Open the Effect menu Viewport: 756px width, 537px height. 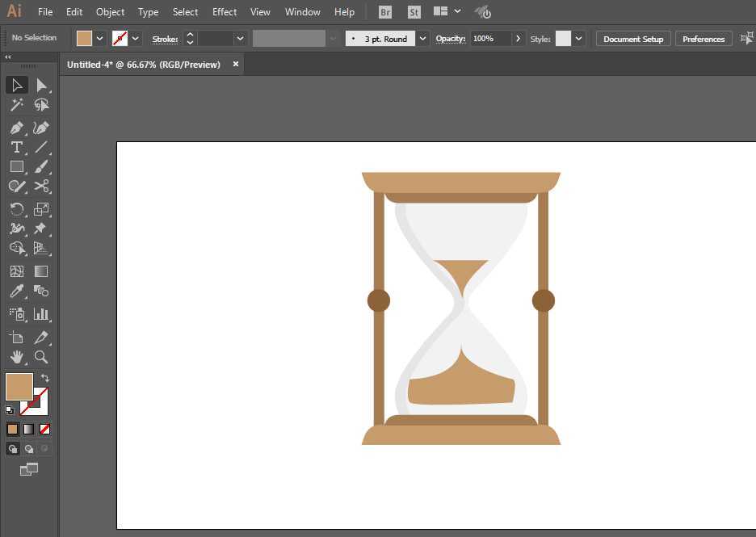coord(225,12)
